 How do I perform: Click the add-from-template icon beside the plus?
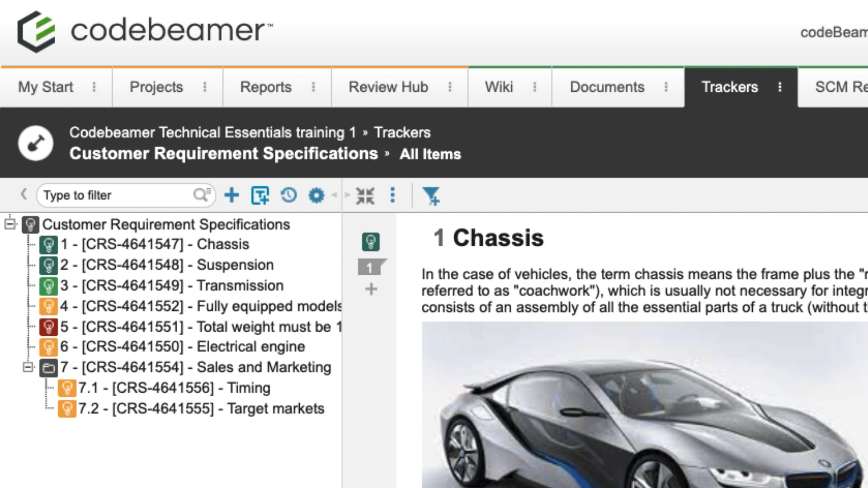tap(260, 195)
